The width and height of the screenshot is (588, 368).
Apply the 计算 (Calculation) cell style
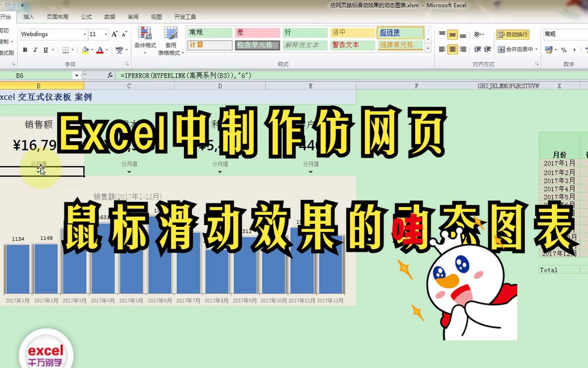[210, 45]
